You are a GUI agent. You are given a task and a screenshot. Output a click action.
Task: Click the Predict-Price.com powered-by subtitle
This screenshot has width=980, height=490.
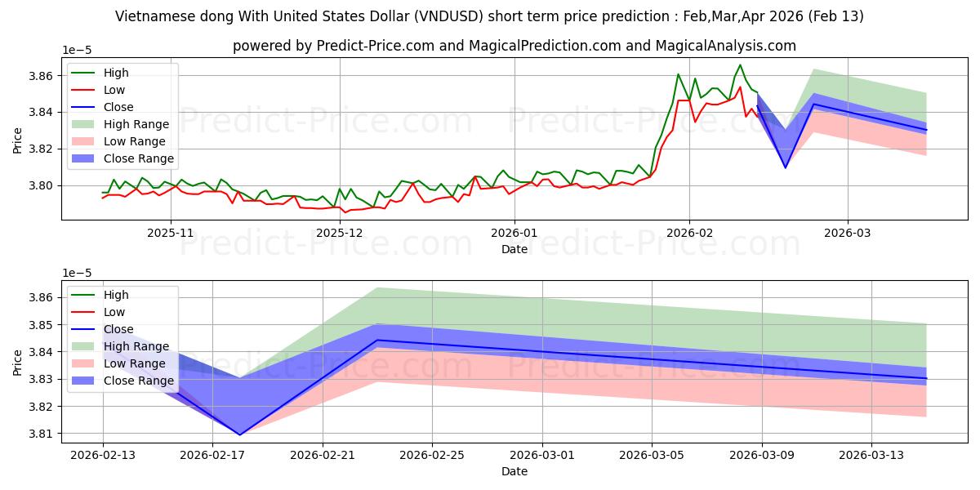tap(514, 46)
